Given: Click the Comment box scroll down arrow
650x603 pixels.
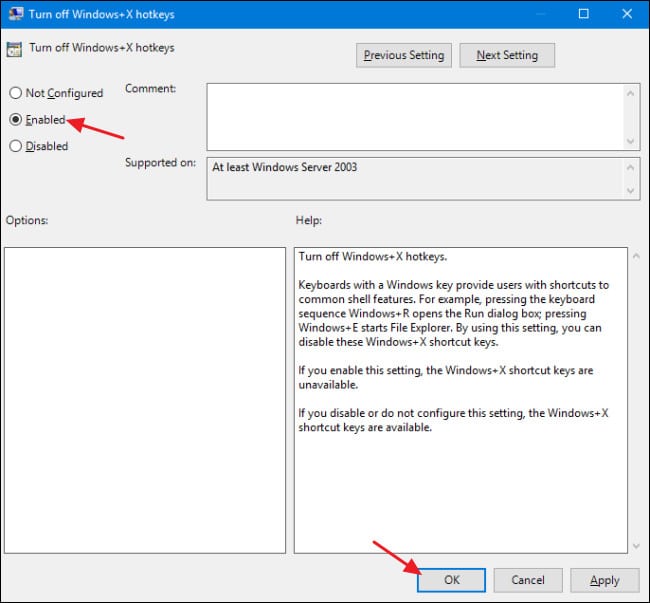Looking at the screenshot, I should (631, 141).
